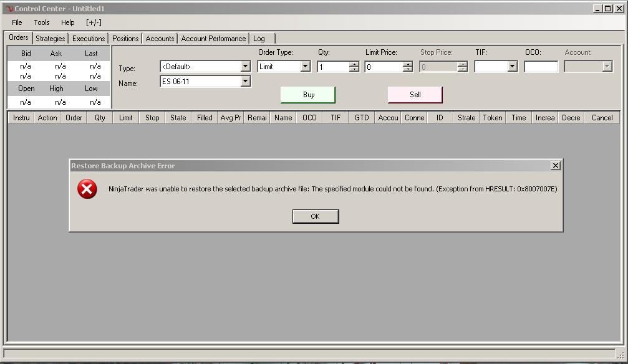Click into the Qty field
628x364 pixels.
tap(333, 67)
